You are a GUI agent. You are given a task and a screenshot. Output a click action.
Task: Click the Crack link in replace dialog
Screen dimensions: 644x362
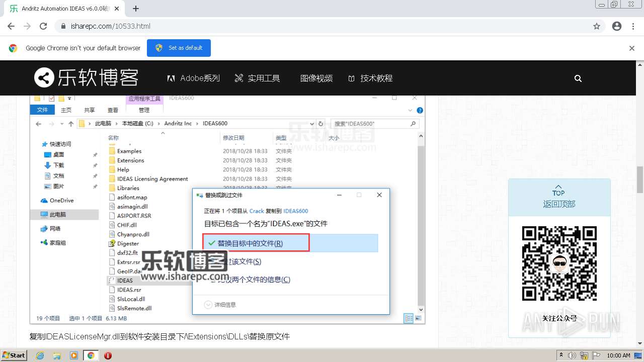(x=257, y=211)
